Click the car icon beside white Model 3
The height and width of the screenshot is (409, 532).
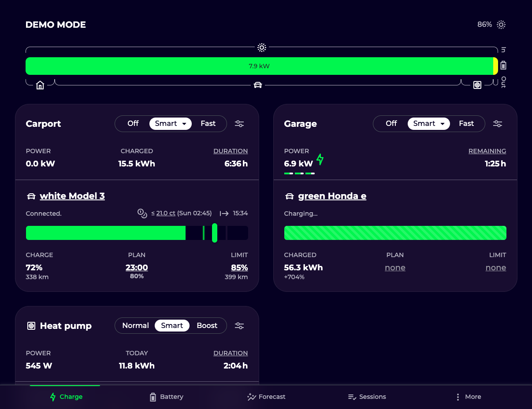[x=31, y=196]
